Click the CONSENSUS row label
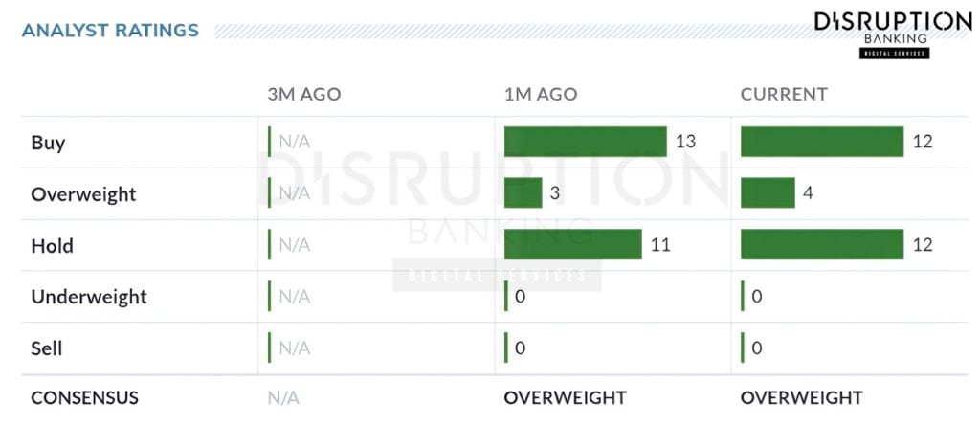 (x=84, y=398)
